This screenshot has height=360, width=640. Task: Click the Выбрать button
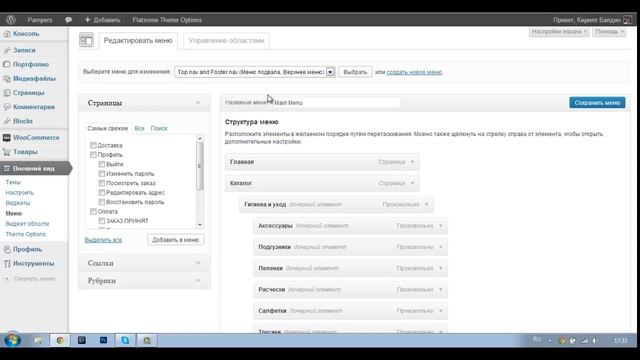click(355, 72)
